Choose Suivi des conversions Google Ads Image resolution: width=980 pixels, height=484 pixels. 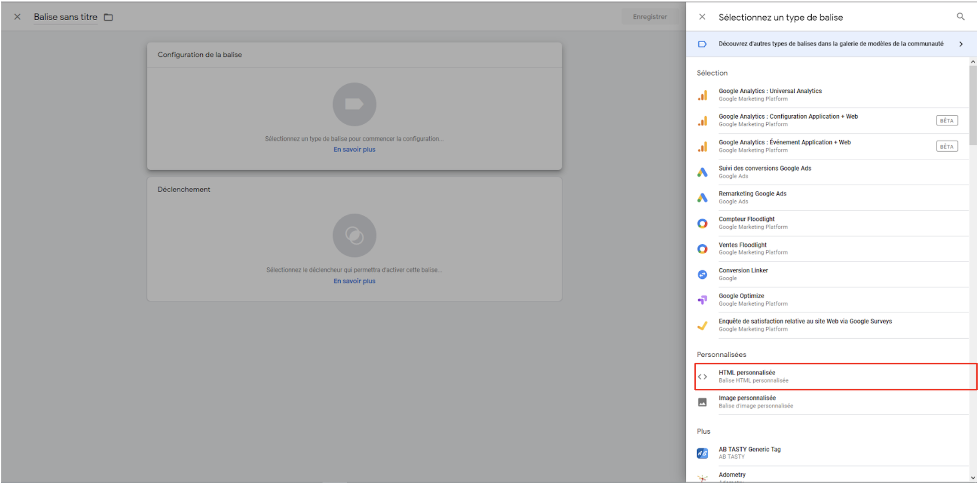coord(832,172)
